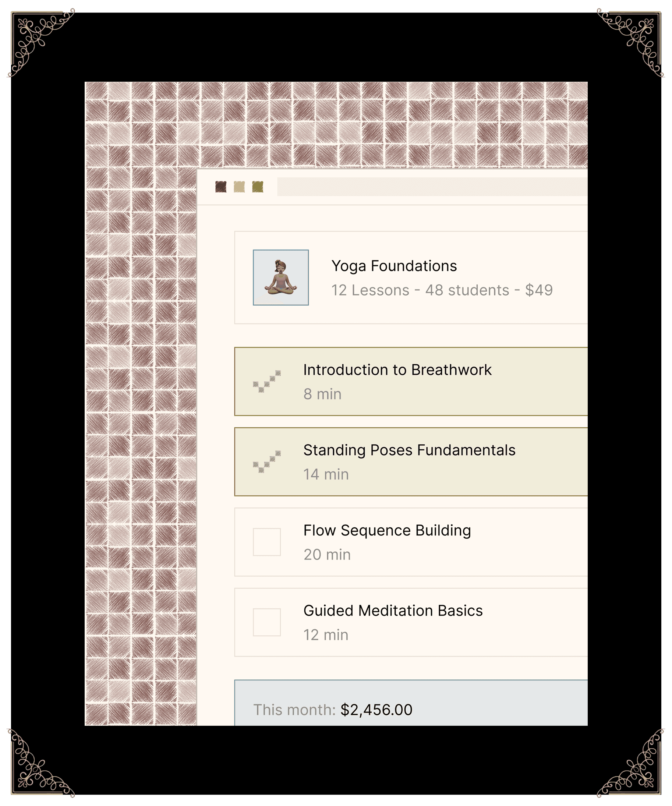Click the dark brown window control square

(221, 187)
